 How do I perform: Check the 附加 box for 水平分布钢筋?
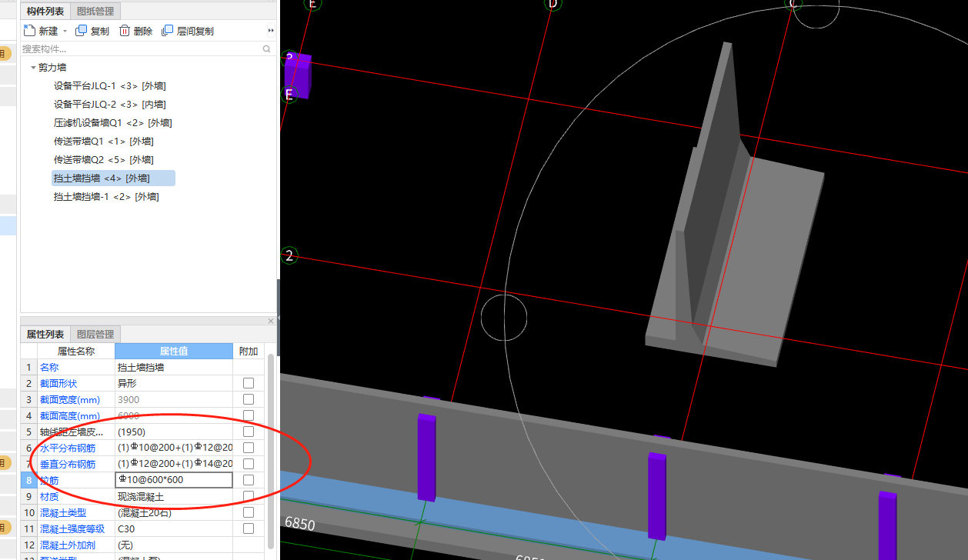click(x=249, y=448)
